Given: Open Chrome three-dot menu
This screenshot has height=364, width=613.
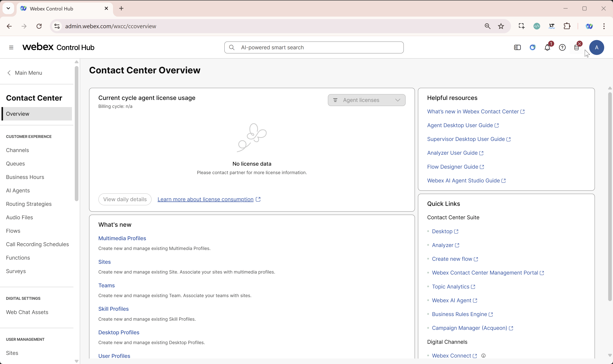Looking at the screenshot, I should pos(604,26).
